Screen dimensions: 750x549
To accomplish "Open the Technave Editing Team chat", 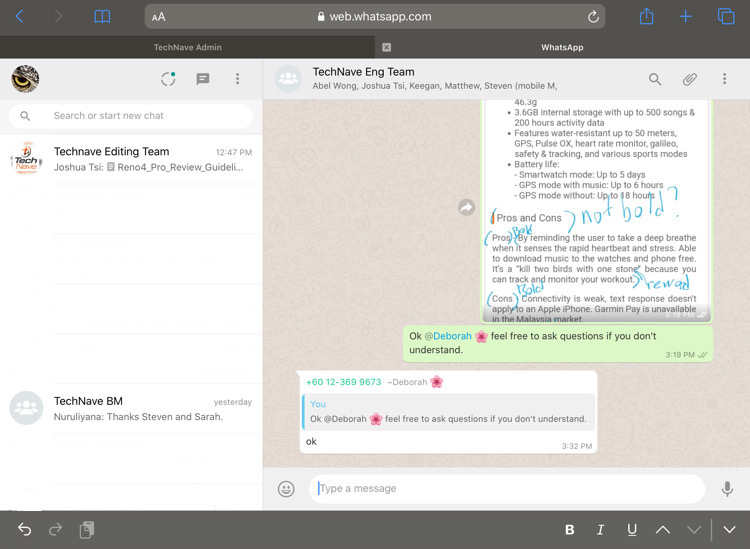I will click(x=131, y=159).
